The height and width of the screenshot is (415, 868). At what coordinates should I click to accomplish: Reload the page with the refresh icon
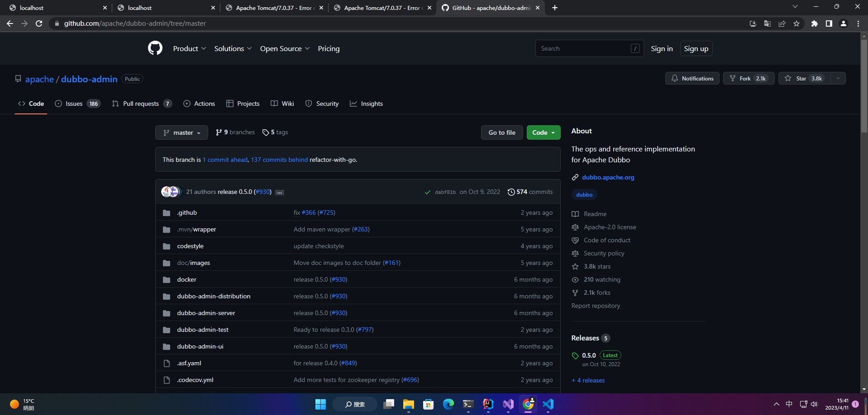click(x=39, y=24)
